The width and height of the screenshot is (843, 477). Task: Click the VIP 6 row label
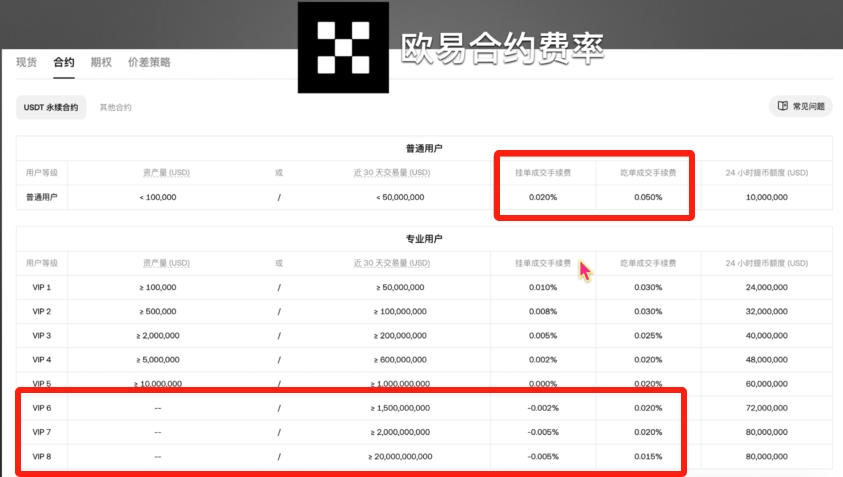tap(42, 408)
